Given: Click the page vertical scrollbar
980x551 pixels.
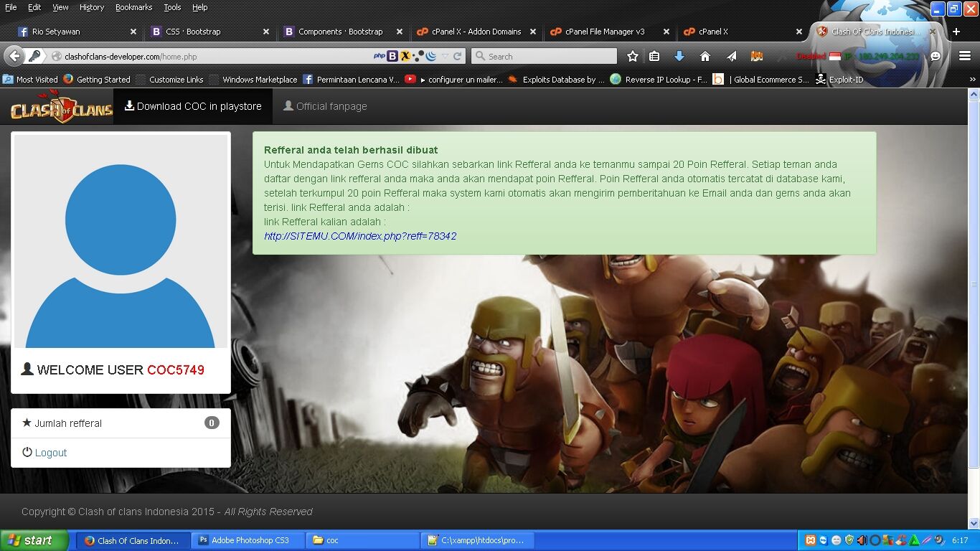Looking at the screenshot, I should tap(974, 283).
